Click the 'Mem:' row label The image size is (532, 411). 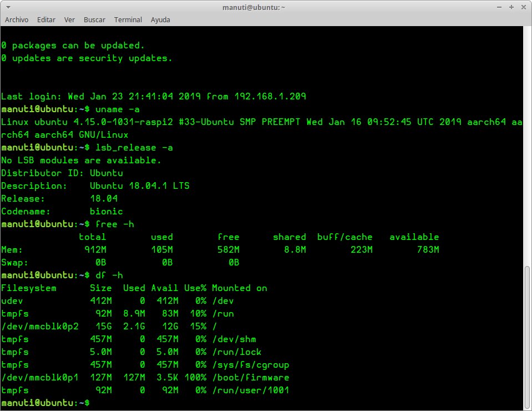coord(12,250)
